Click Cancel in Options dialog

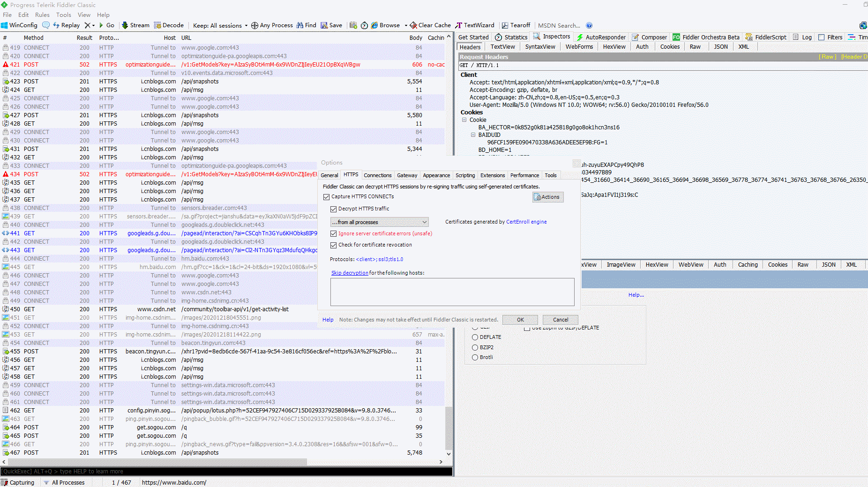coord(560,320)
